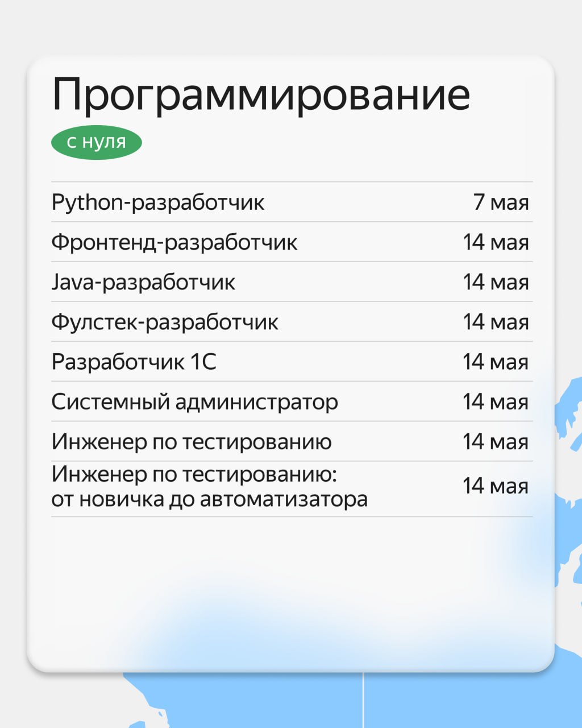This screenshot has height=728, width=582.
Task: Click Системный администратор course
Action: [292, 402]
